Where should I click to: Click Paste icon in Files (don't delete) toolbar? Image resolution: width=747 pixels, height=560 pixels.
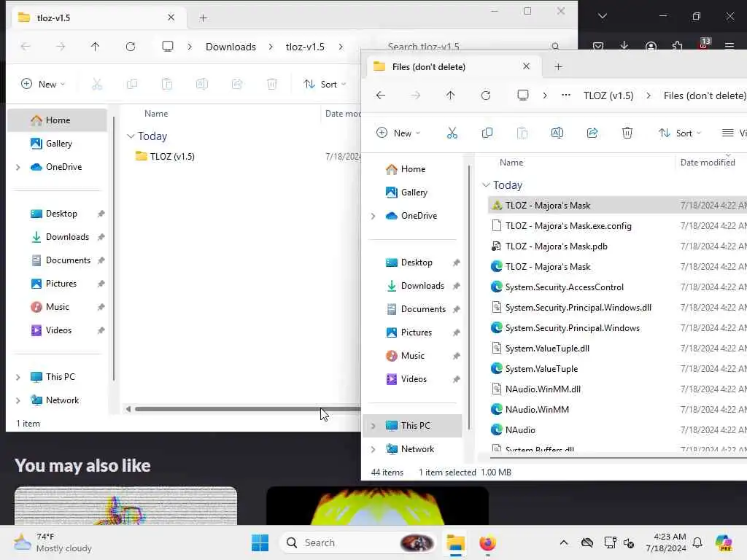(522, 133)
